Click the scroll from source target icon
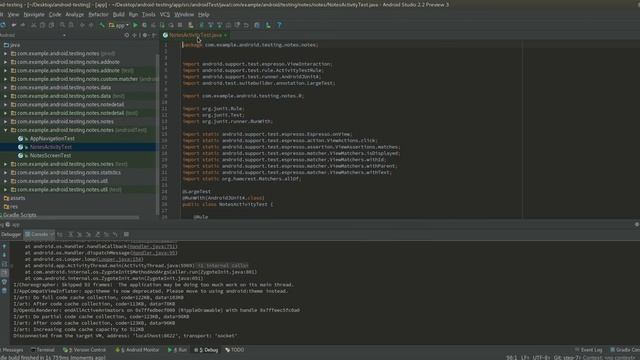 coord(127,36)
